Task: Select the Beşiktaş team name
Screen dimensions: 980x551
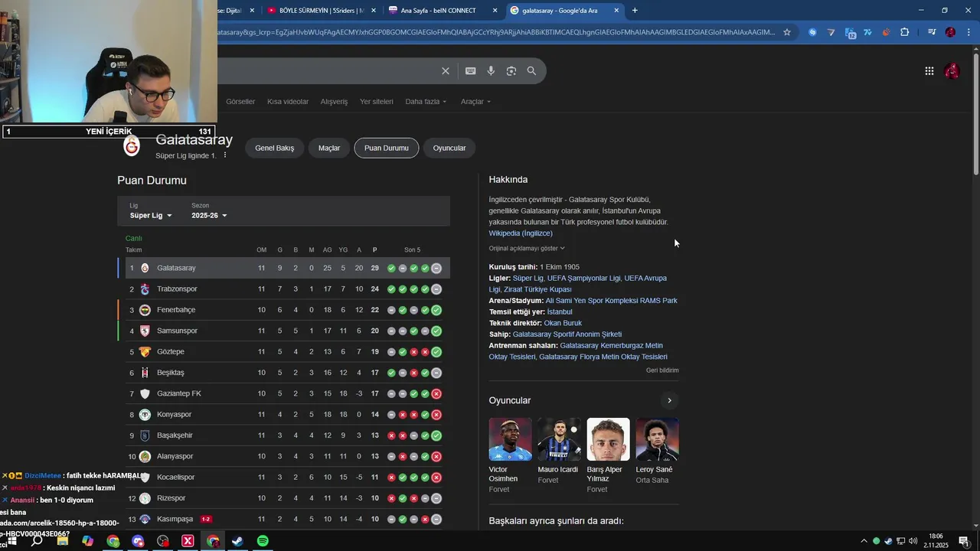Action: 171,373
